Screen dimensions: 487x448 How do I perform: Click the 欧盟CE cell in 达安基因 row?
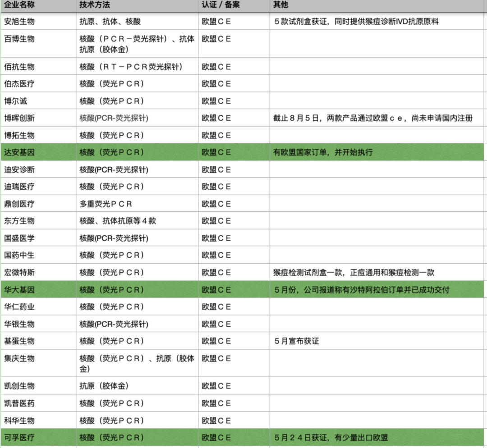[x=234, y=152]
